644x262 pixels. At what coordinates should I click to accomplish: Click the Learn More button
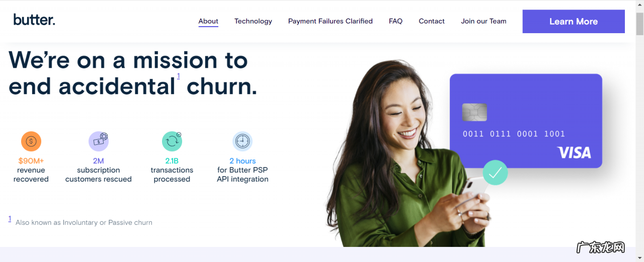[574, 22]
